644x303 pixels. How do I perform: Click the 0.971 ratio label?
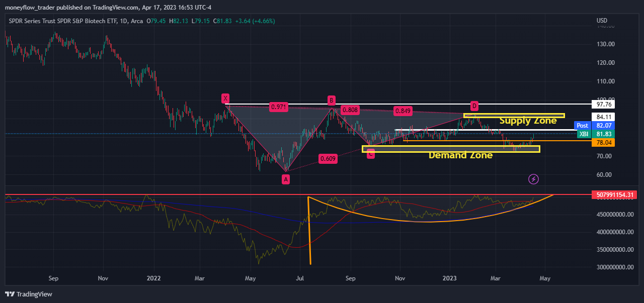(279, 107)
